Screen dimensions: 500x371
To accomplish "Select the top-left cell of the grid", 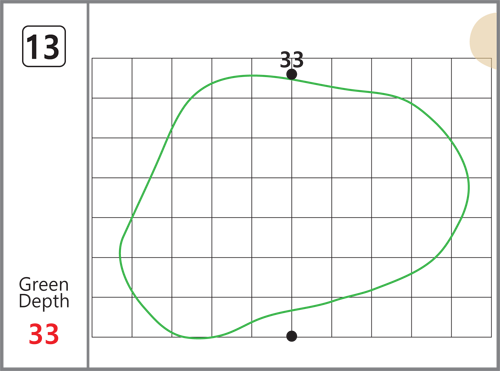I will (x=112, y=78).
